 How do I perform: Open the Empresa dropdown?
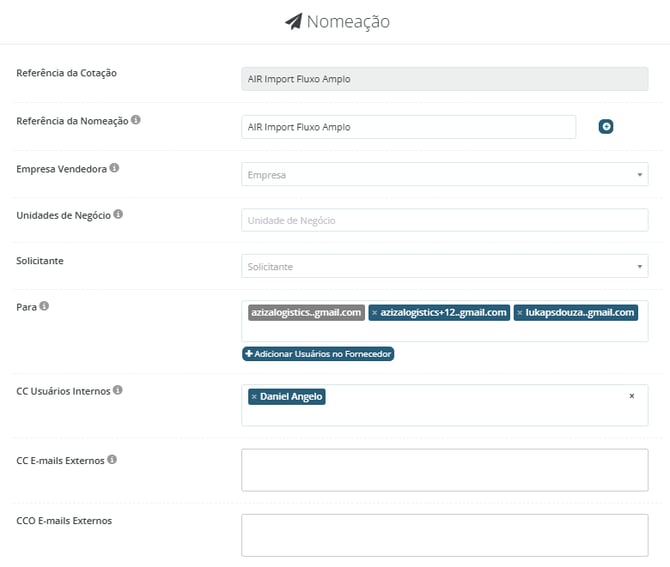click(x=444, y=175)
